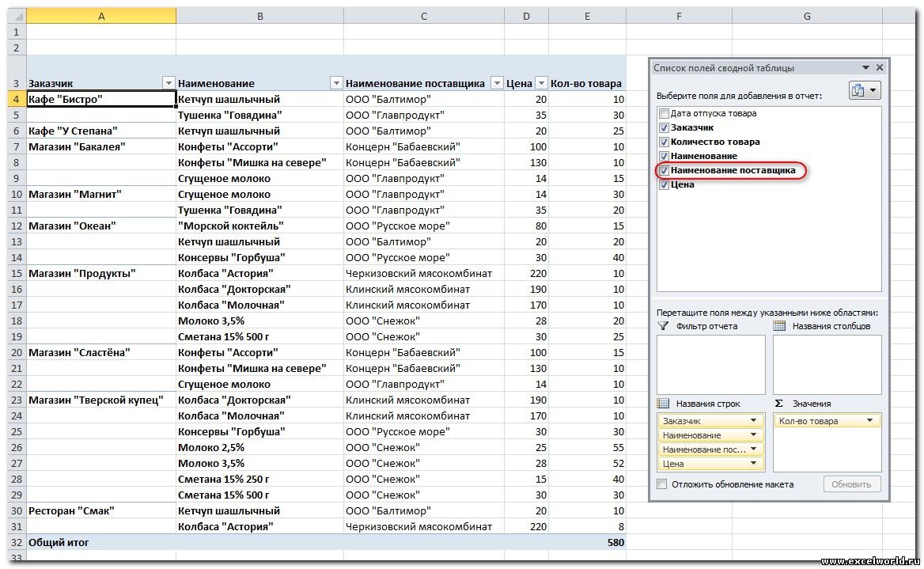The image size is (924, 569).
Task: Uncheck the 'Количество товара' field checkbox
Action: point(665,142)
